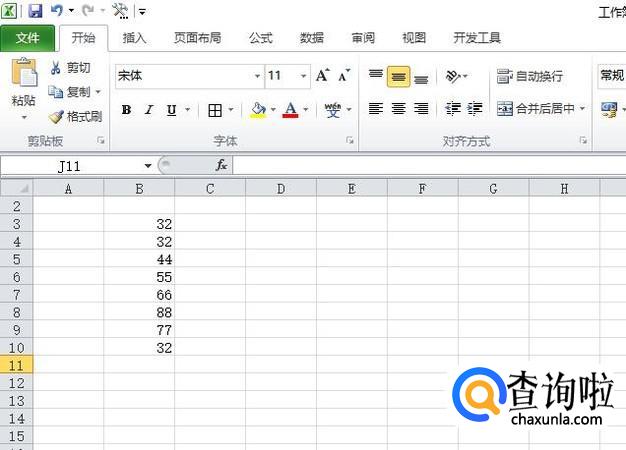The height and width of the screenshot is (450, 626).
Task: Select column B header
Action: click(x=139, y=188)
